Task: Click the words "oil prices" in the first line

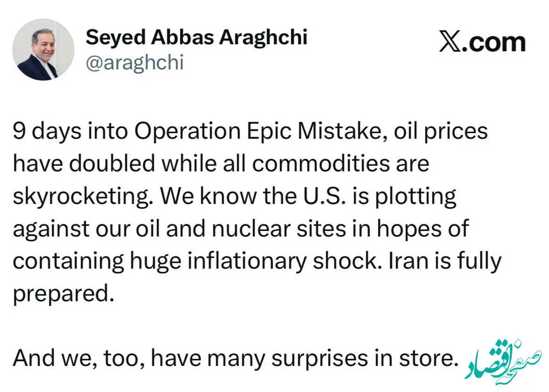Action: (433, 132)
